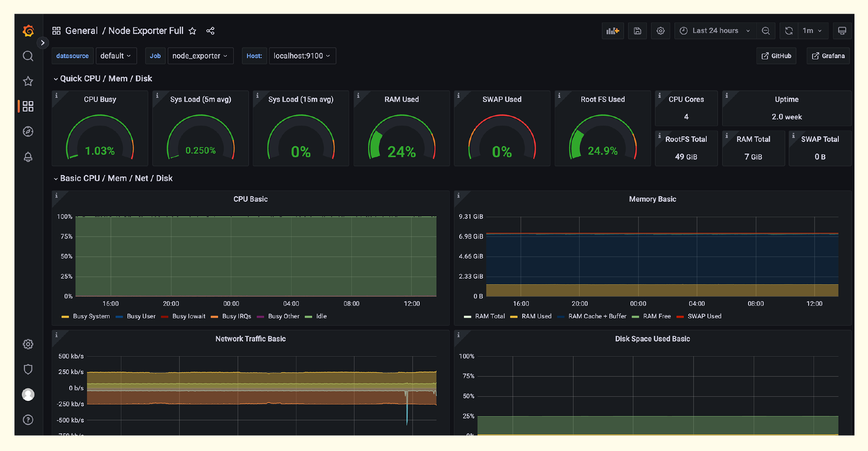The image size is (868, 451).
Task: Click the info icon on Root FS Used panel
Action: point(559,95)
